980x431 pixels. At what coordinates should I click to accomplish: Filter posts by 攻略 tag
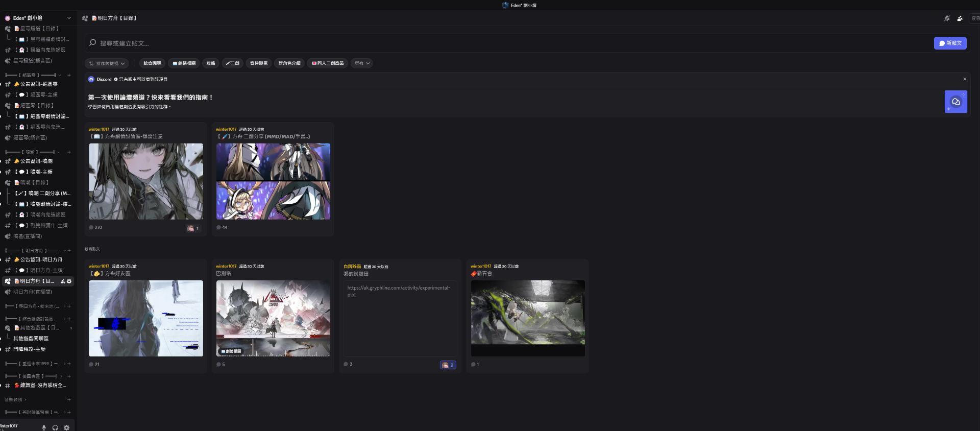click(x=211, y=63)
